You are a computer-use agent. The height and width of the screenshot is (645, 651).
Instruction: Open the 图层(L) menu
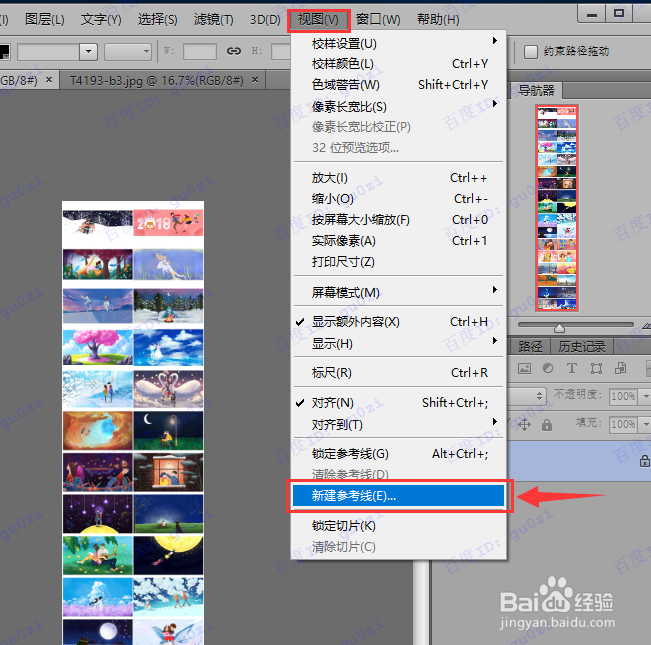tap(44, 20)
